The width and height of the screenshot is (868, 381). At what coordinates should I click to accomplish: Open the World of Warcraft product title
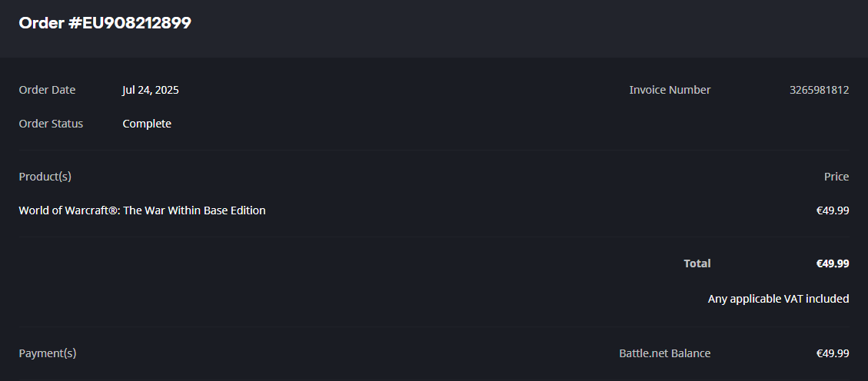pyautogui.click(x=142, y=210)
